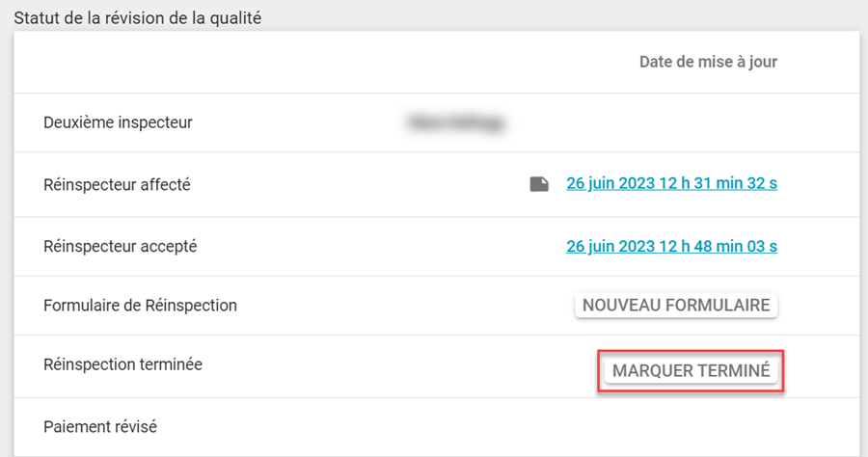Click the blurred second inspector name
This screenshot has width=868, height=457.
pos(457,122)
